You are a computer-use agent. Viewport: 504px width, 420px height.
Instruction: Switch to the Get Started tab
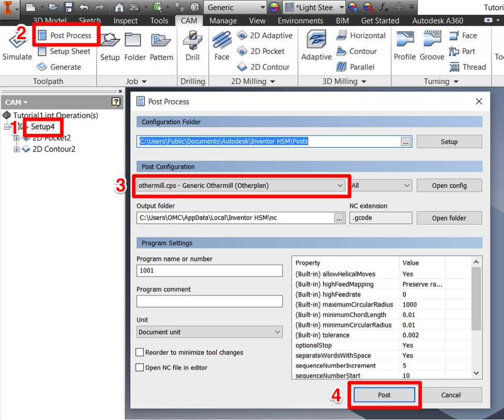click(x=380, y=21)
